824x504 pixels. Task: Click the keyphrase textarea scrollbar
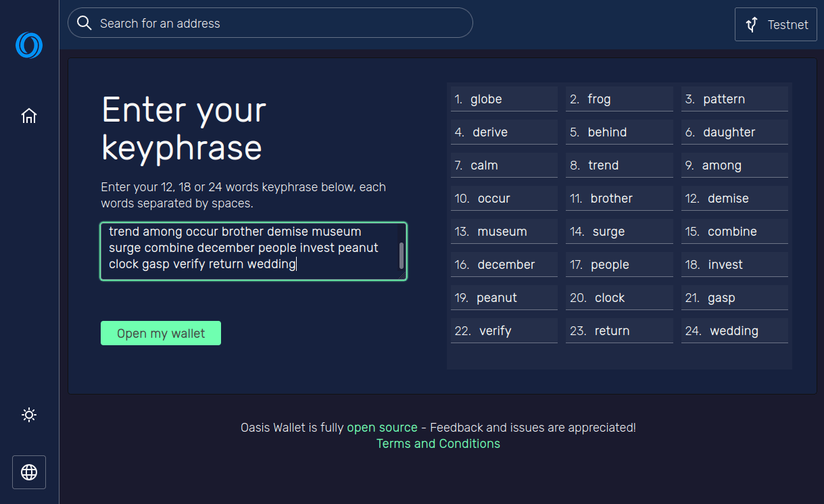coord(402,256)
